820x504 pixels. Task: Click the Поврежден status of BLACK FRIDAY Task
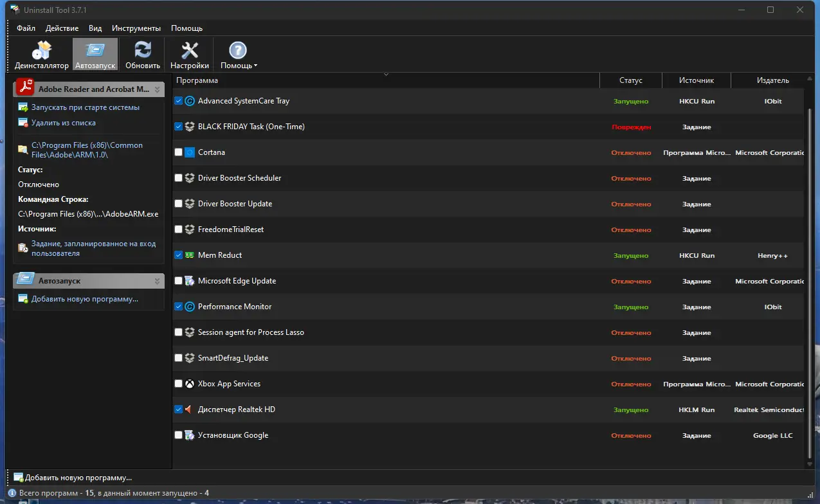pos(631,127)
